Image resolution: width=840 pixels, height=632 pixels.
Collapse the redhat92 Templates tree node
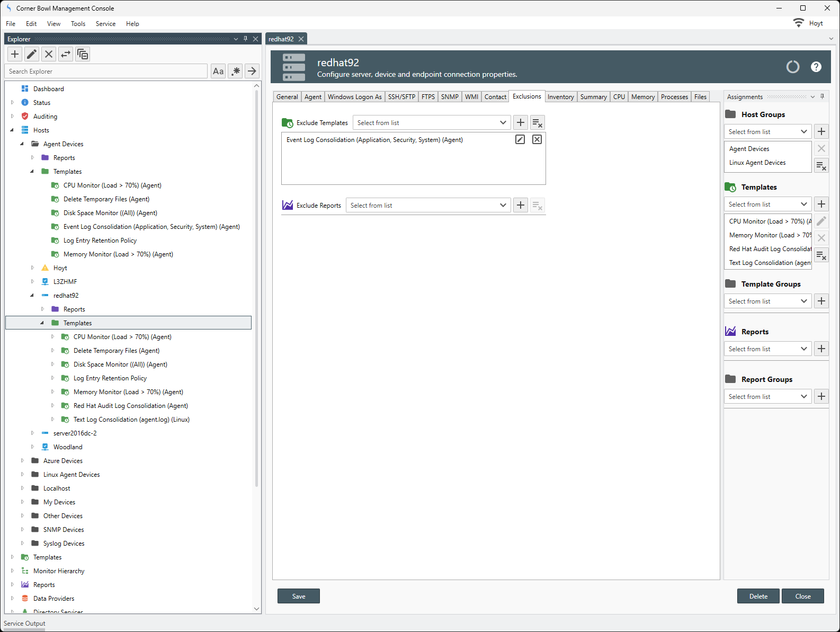[x=42, y=323]
